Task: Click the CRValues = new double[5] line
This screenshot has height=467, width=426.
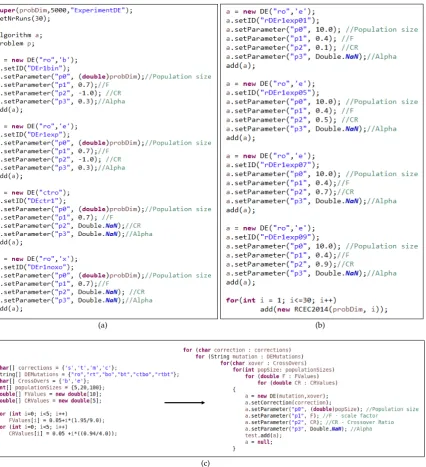Action: click(50, 401)
